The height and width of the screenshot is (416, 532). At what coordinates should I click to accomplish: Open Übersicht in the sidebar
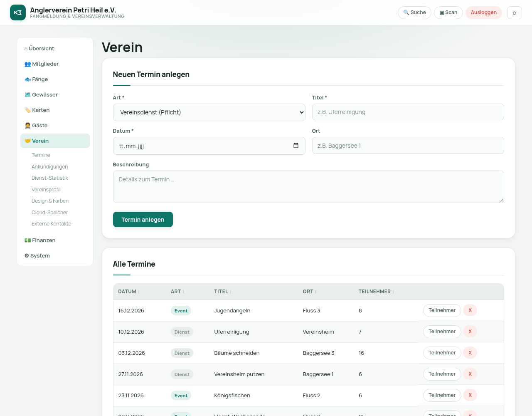[x=55, y=49]
